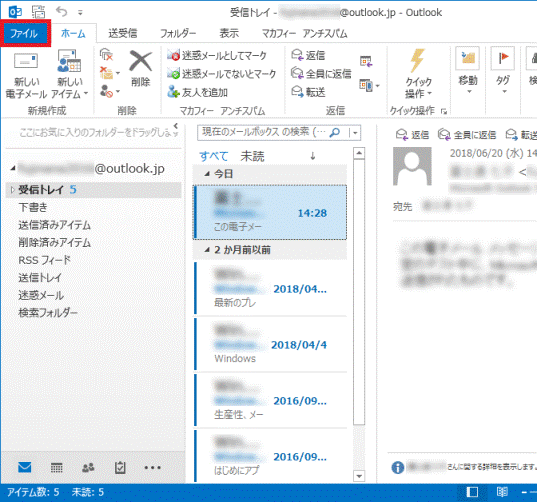Click the mailbox search field
This screenshot has height=502, width=537.
[x=262, y=132]
